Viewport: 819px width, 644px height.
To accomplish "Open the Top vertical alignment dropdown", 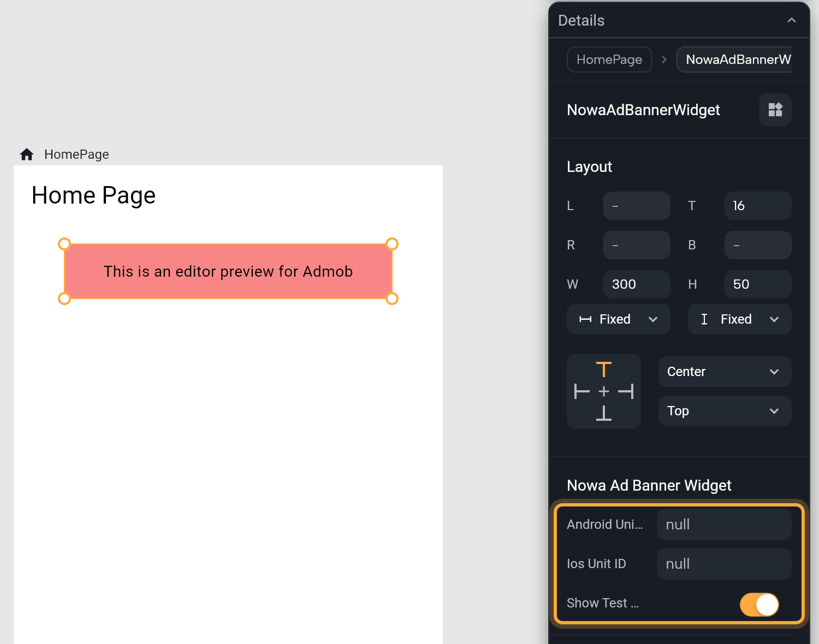I will 725,411.
